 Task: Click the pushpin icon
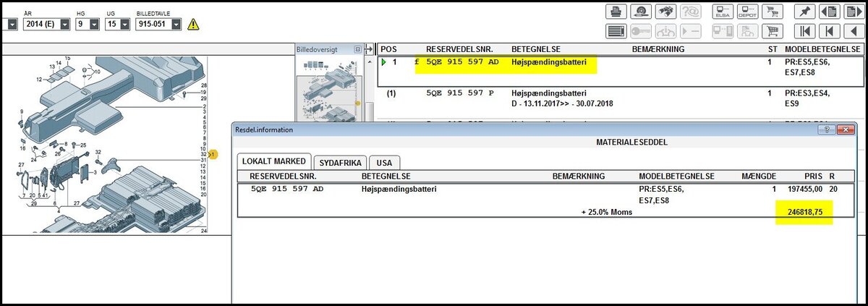click(804, 12)
